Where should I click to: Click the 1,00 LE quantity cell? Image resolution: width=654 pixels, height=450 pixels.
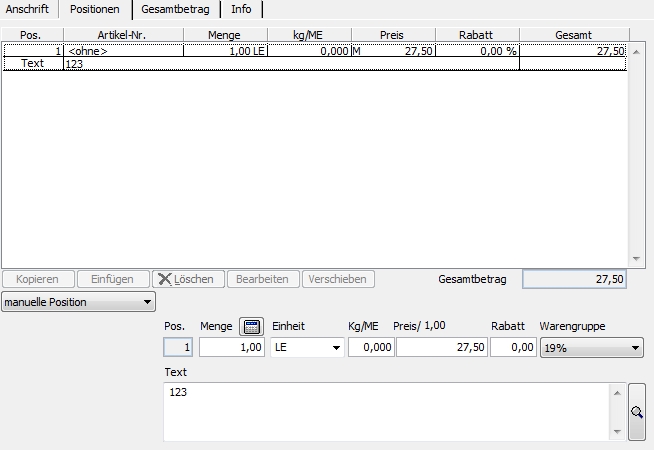pyautogui.click(x=225, y=51)
